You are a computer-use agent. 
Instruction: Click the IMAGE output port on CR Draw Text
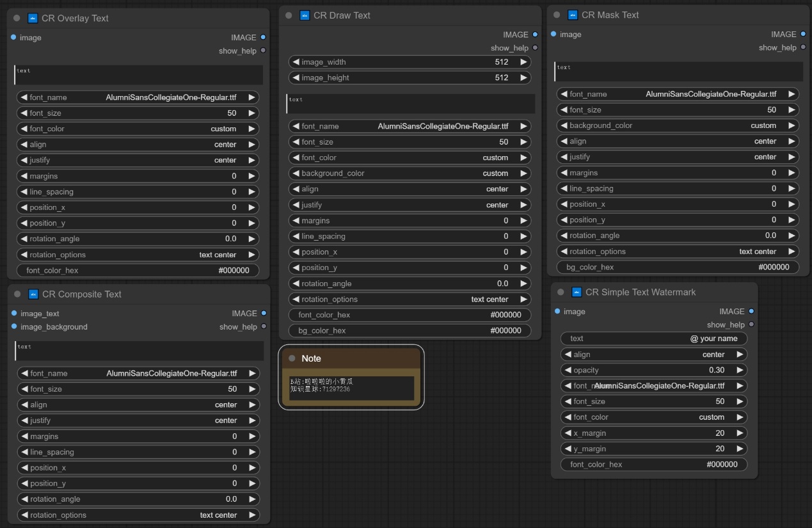(x=535, y=35)
